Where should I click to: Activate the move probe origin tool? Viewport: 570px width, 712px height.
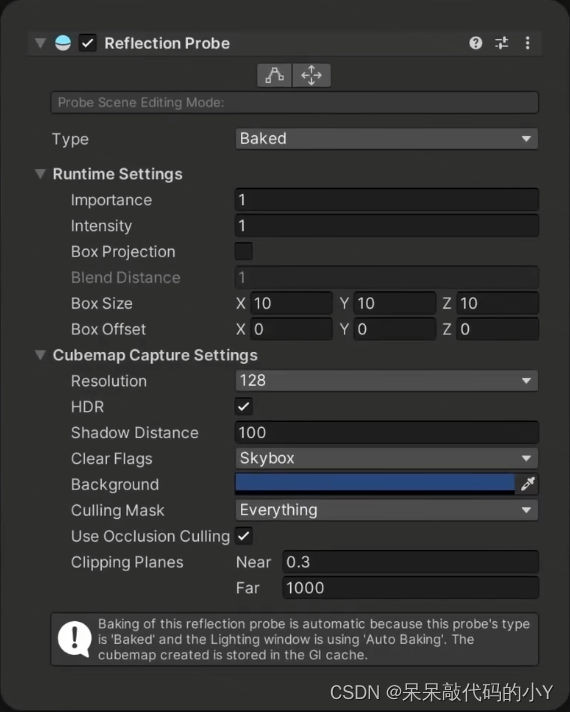pyautogui.click(x=312, y=75)
